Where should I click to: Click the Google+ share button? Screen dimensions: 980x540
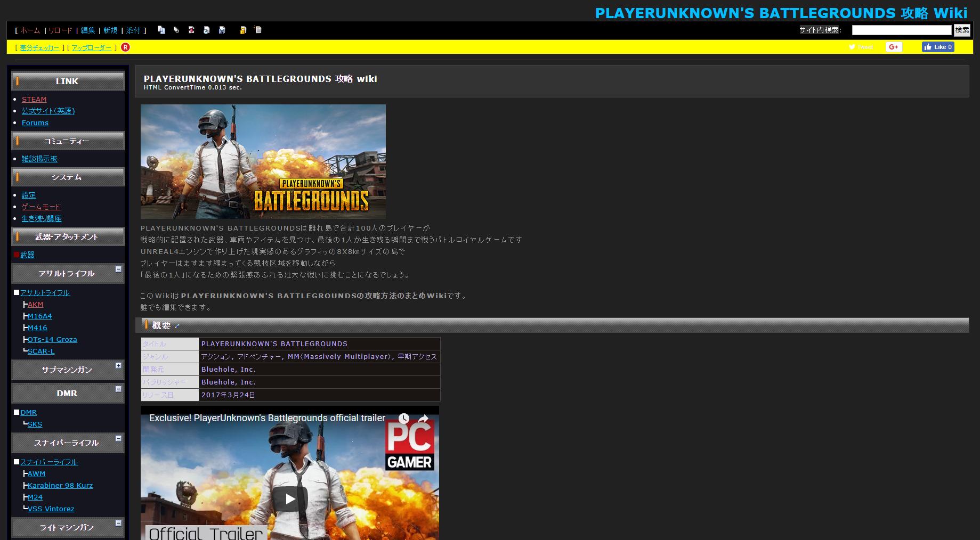(894, 47)
